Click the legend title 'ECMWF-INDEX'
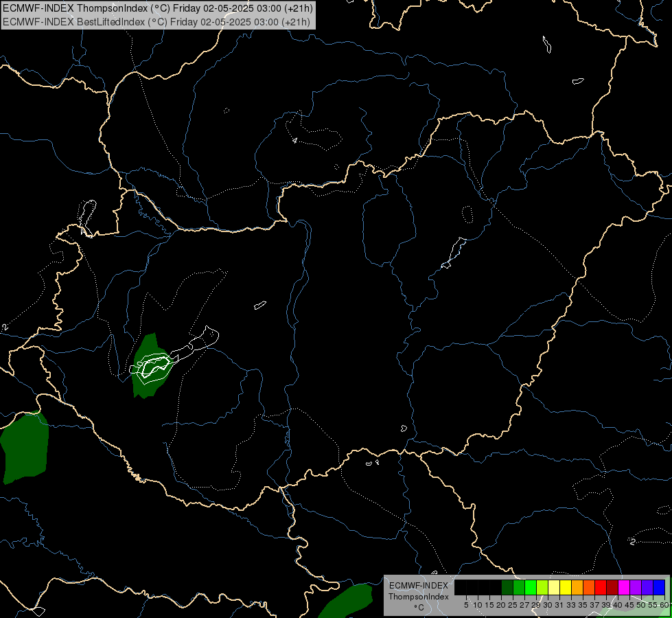This screenshot has width=672, height=618. [x=418, y=586]
